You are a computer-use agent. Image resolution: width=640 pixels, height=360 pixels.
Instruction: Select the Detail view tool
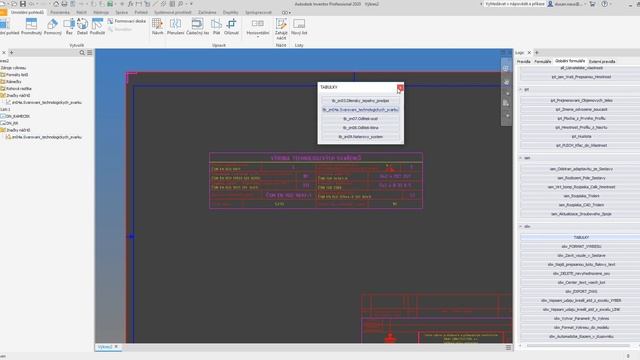82,26
